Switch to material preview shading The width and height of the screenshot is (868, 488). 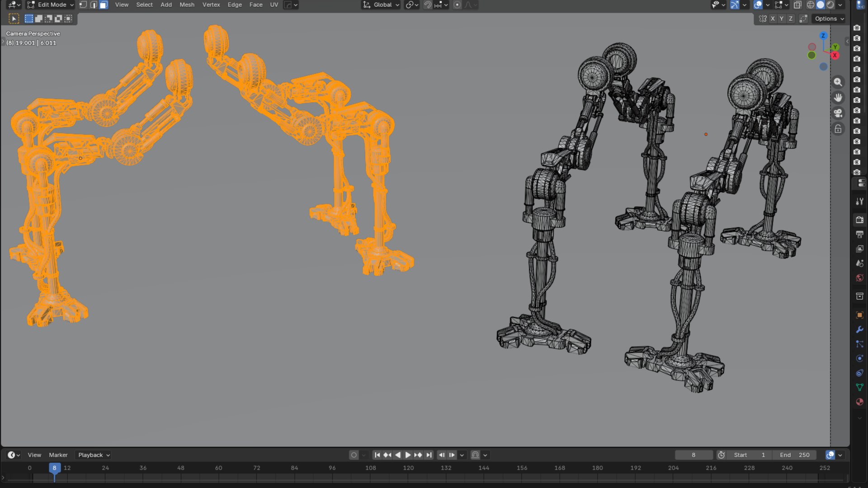click(830, 5)
